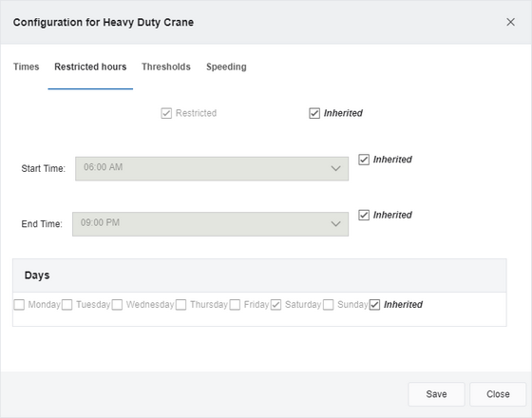The image size is (532, 418).
Task: Uncheck Inherited for End Time
Action: point(364,215)
